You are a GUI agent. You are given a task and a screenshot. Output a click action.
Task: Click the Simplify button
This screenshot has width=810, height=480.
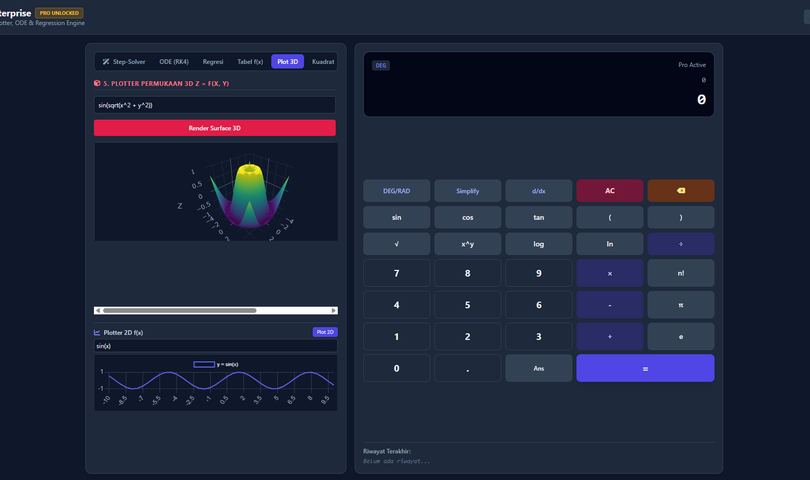[x=468, y=191]
